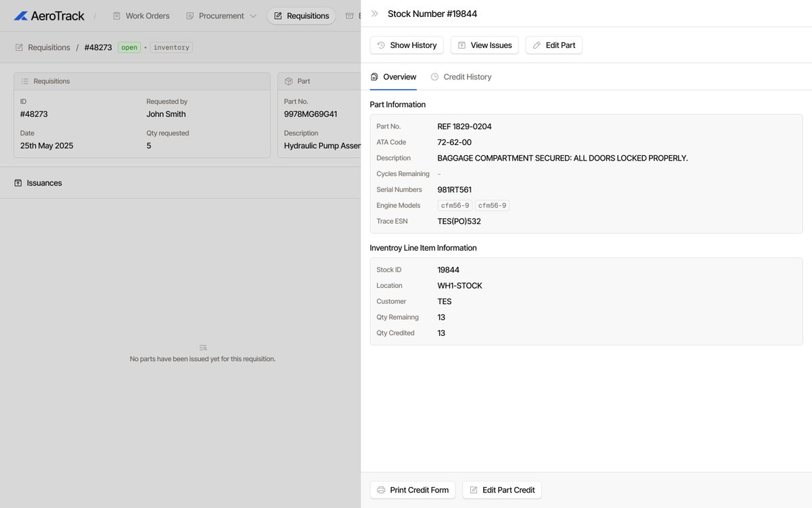Switch to the Overview tab

pos(393,77)
